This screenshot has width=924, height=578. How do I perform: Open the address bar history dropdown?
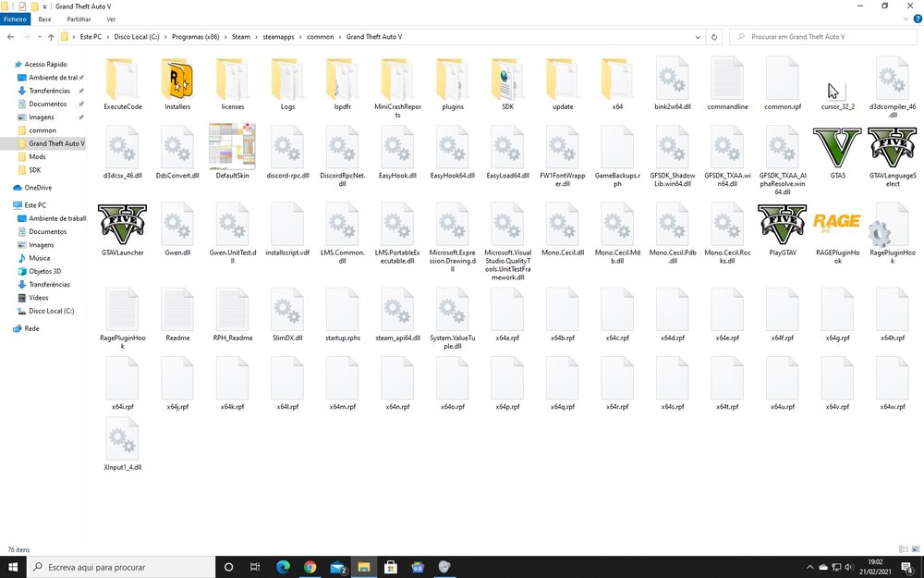click(x=698, y=37)
